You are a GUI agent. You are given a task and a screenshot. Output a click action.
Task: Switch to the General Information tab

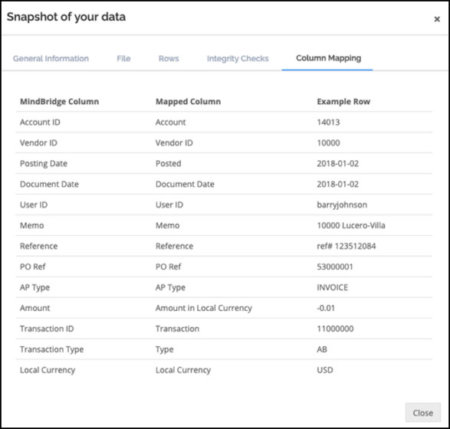coord(51,59)
